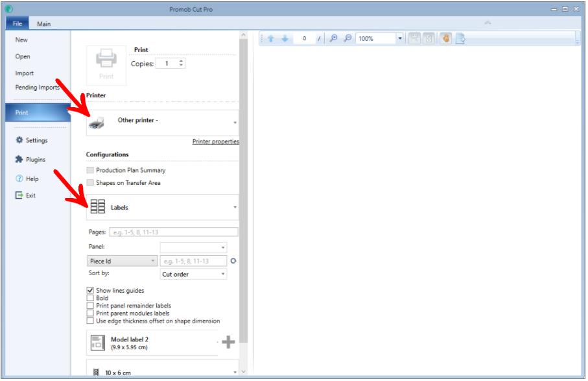Open Printer properties link
Image resolution: width=588 pixels, height=381 pixels.
[x=216, y=141]
